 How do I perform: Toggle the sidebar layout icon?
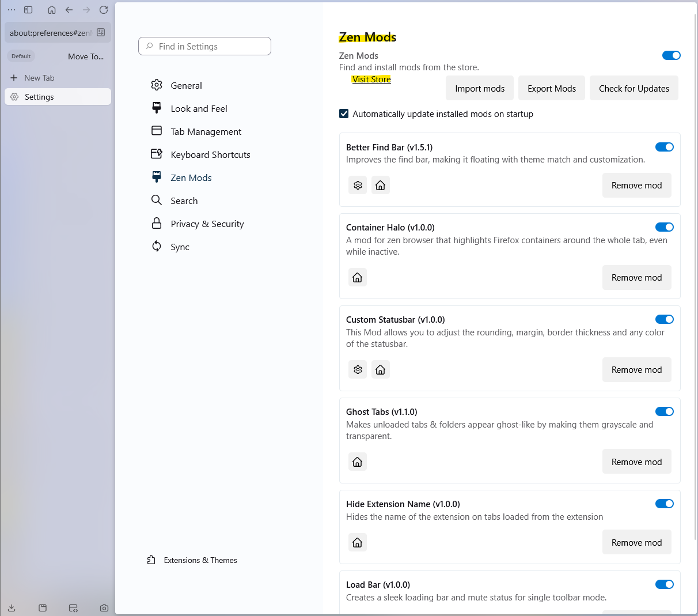(28, 10)
